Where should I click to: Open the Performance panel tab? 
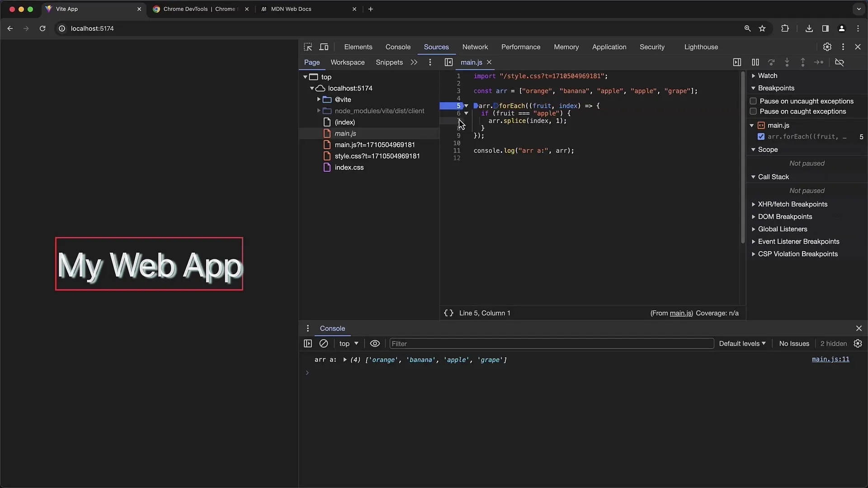pos(521,47)
